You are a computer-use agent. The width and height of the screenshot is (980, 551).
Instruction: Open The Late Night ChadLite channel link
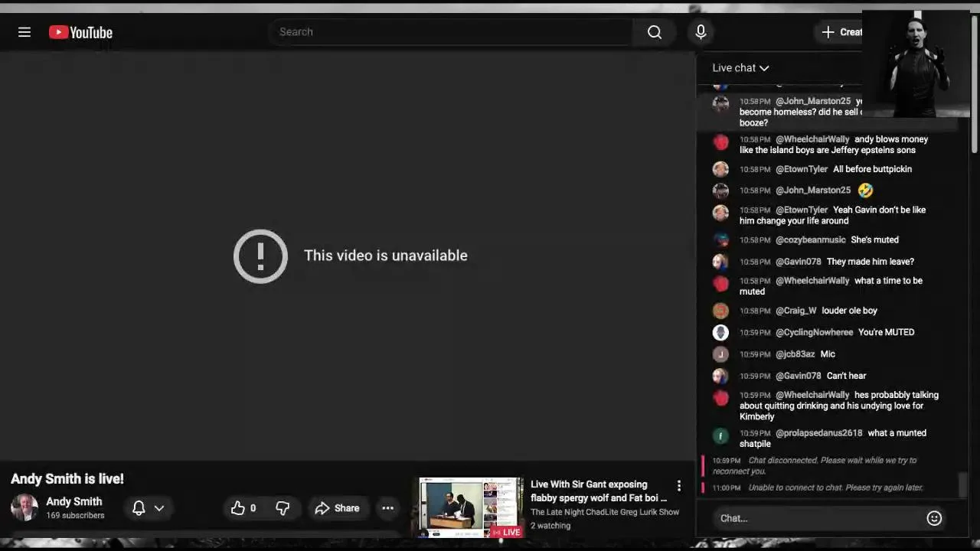click(605, 512)
